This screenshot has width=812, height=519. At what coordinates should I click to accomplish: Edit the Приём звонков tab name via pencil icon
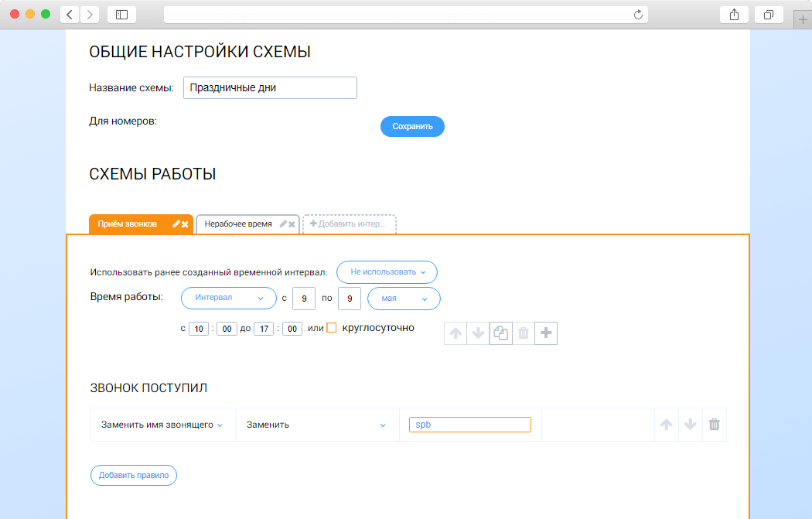click(x=175, y=224)
